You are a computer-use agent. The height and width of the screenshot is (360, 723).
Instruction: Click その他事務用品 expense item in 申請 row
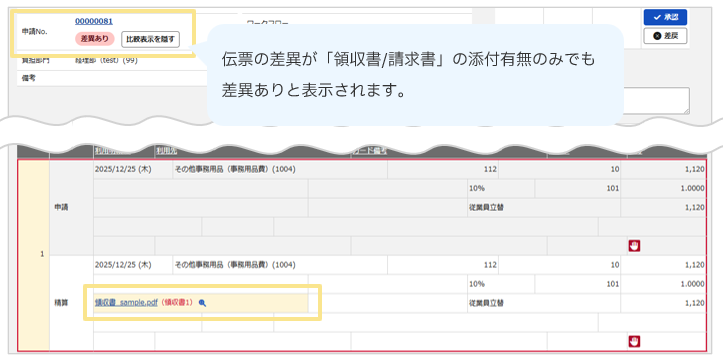(235, 169)
